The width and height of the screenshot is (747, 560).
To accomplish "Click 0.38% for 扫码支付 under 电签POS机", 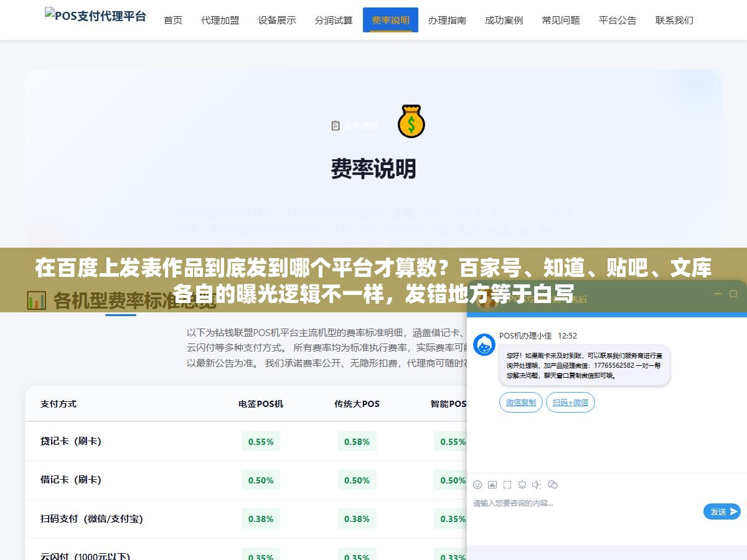I will [x=261, y=519].
